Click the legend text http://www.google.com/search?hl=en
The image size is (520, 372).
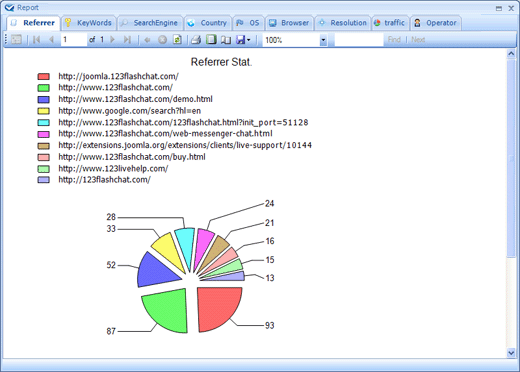point(130,111)
